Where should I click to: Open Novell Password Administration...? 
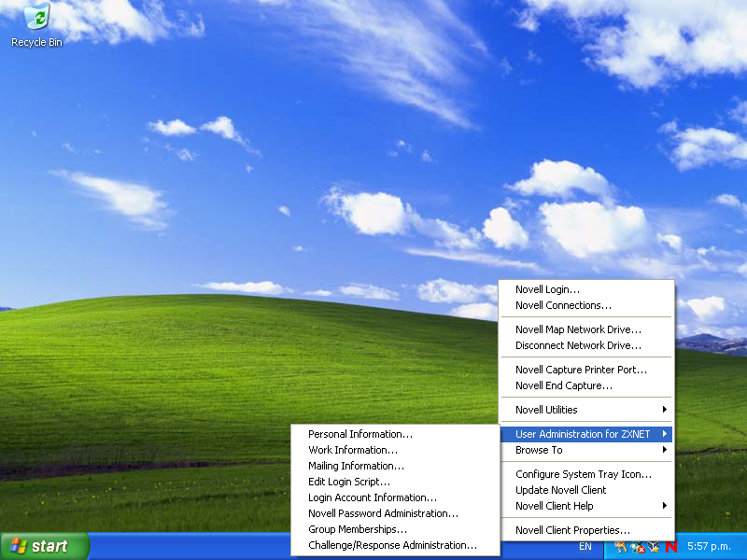click(x=395, y=513)
